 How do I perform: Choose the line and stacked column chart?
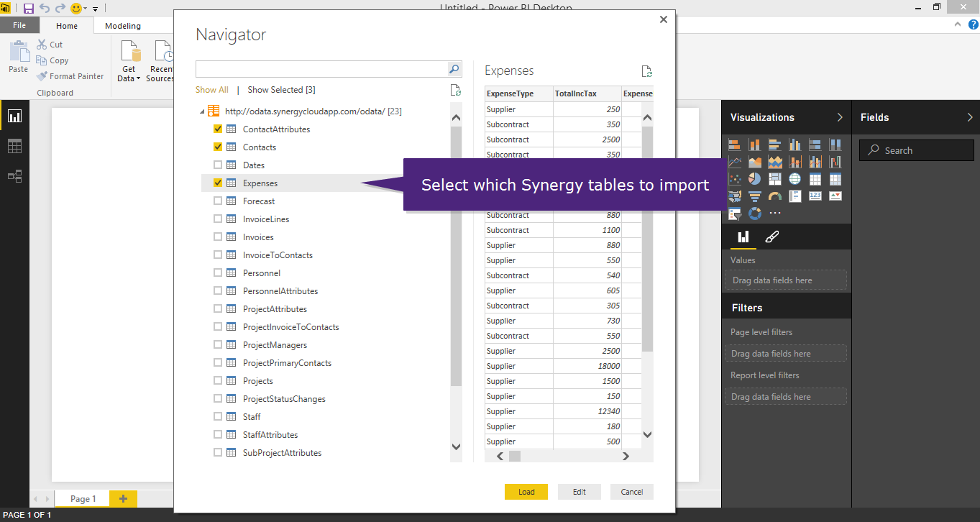pos(794,162)
